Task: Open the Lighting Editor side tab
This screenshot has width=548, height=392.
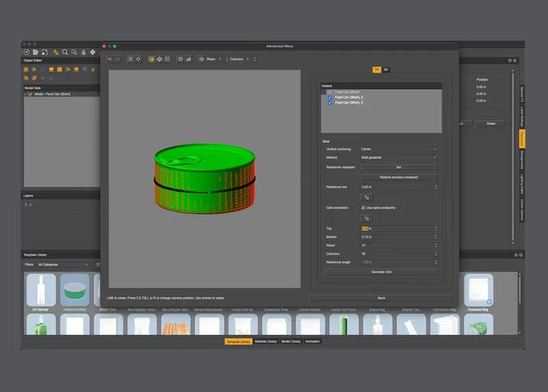Action: click(522, 184)
